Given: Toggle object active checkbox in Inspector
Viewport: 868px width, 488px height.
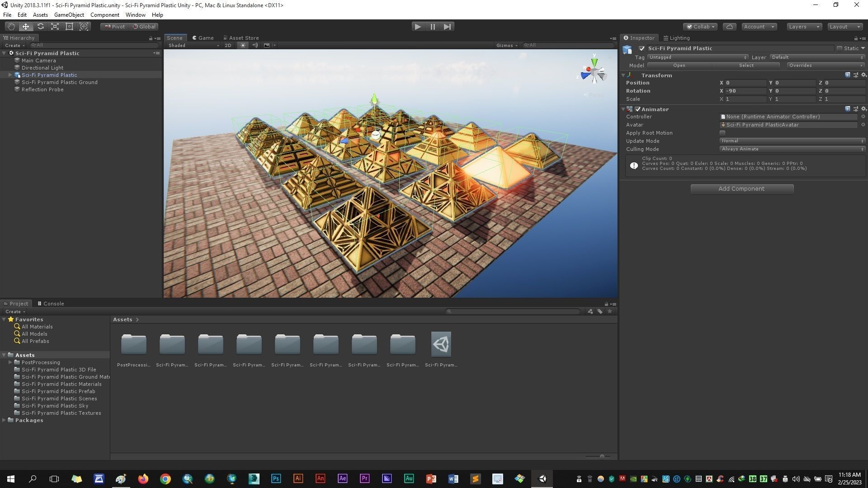Looking at the screenshot, I should (642, 48).
